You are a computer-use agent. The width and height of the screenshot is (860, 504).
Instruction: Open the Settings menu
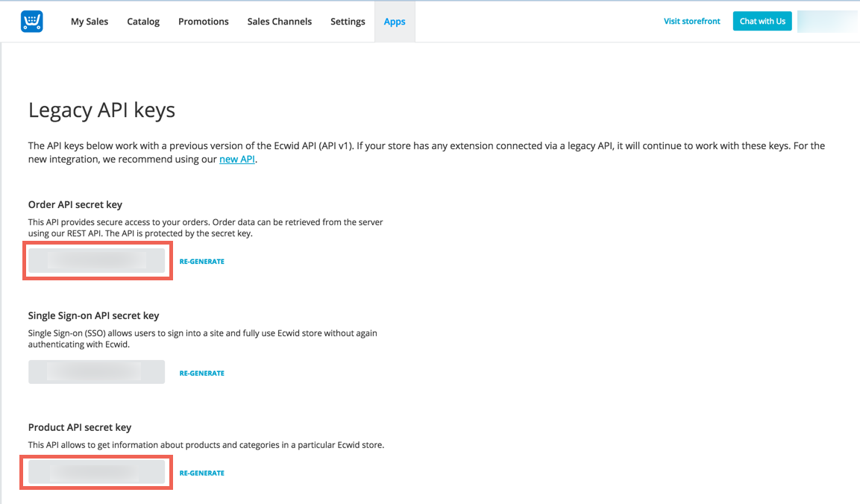348,22
